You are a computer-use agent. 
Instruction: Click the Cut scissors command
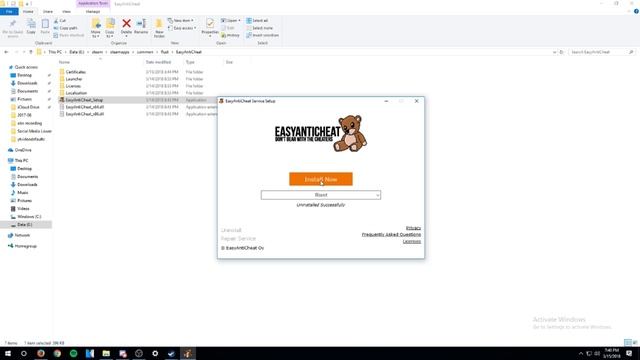pos(60,20)
